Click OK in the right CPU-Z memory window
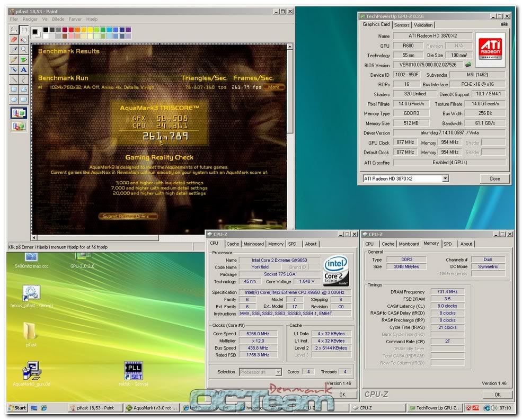 click(x=498, y=395)
